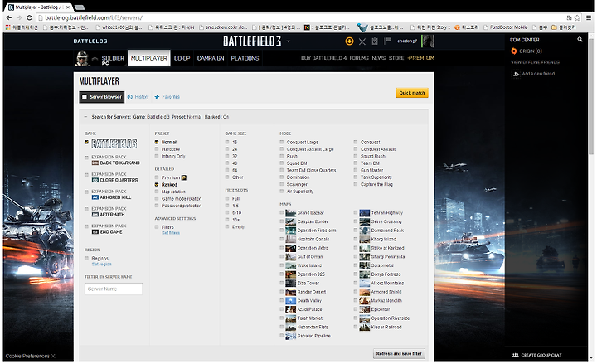
Task: Click the Aftermath expansion badge icon
Action: (95, 215)
